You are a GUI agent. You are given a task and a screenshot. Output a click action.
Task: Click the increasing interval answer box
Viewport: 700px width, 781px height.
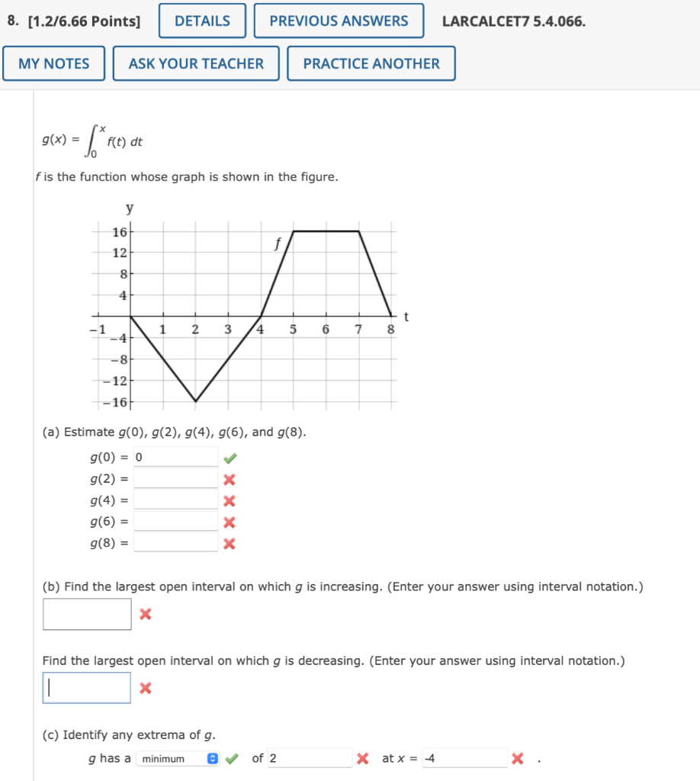(x=86, y=612)
